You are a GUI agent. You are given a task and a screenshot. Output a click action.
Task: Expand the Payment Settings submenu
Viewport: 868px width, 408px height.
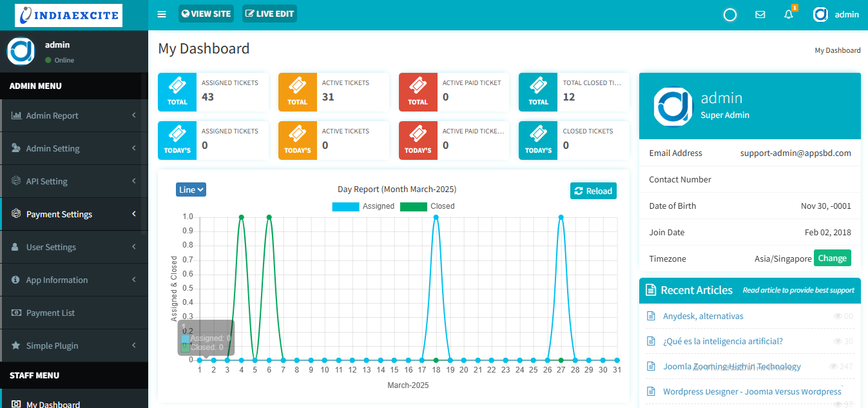pyautogui.click(x=74, y=214)
